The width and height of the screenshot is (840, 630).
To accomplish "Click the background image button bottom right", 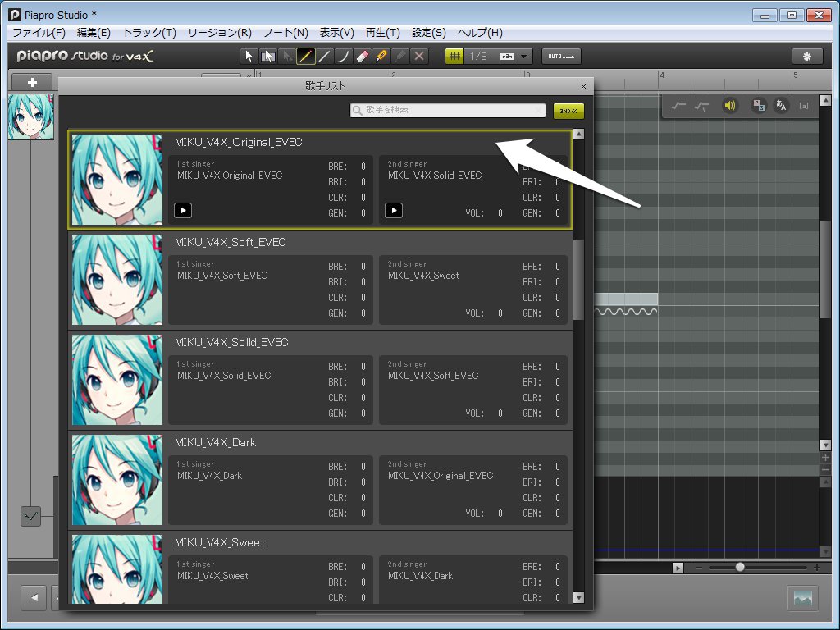I will coord(802,598).
